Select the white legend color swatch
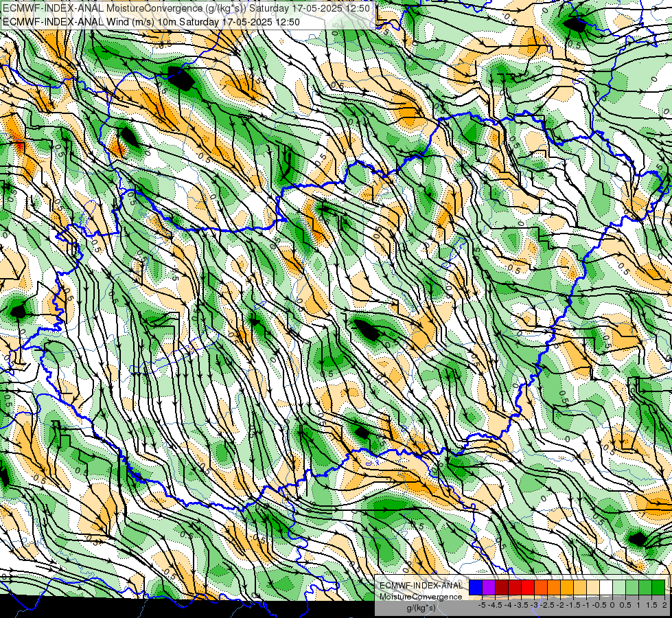 point(606,588)
